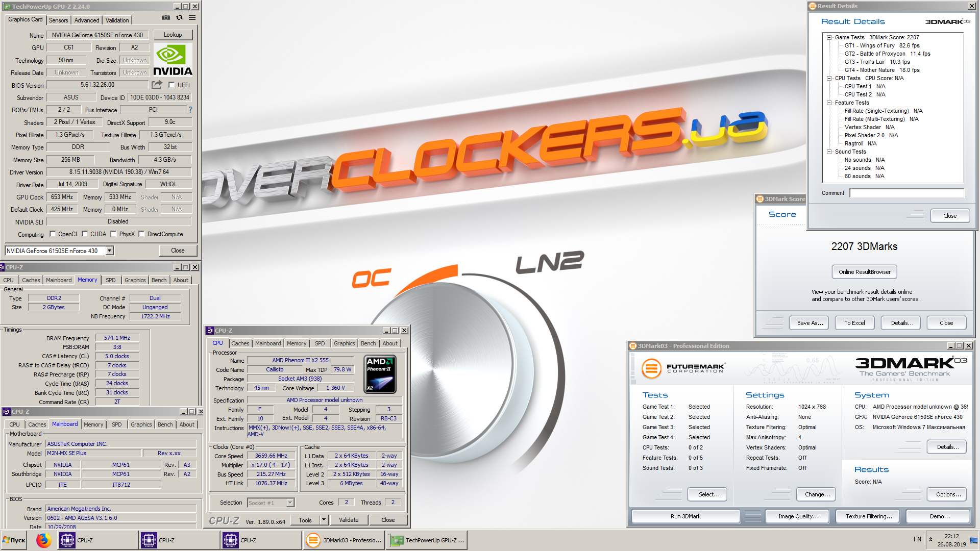Click the Image Quality... button
980x551 pixels.
coord(798,516)
